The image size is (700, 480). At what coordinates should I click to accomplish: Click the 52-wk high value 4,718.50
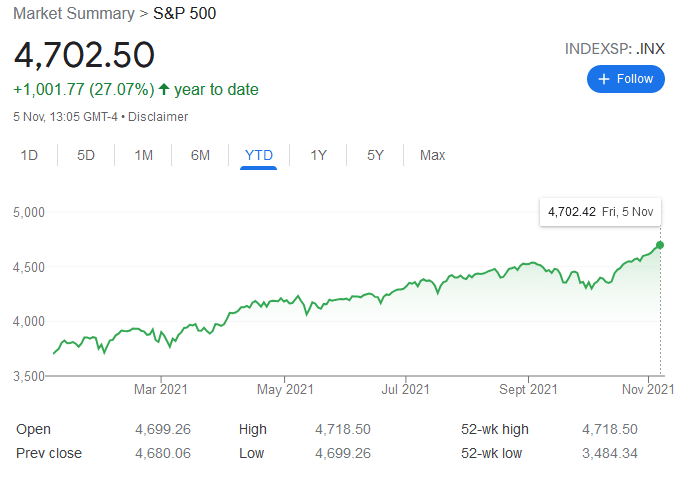tap(611, 429)
